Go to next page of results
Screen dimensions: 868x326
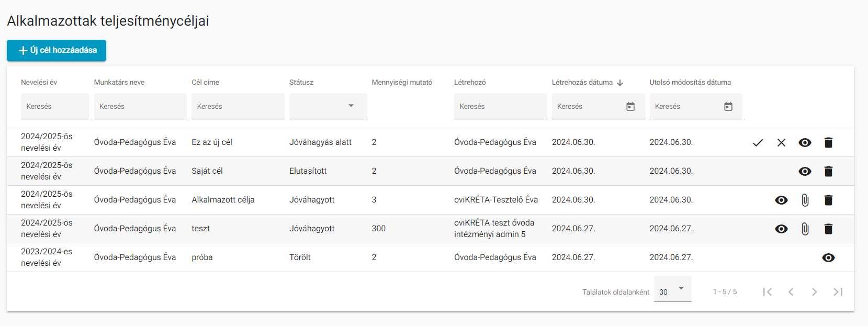[x=815, y=292]
